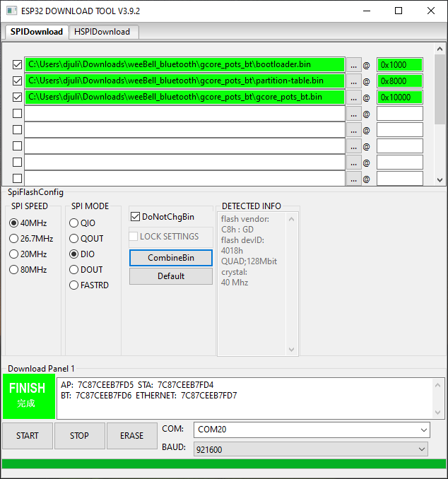Browse file for gcore_pots_bt.bin row
Image resolution: width=448 pixels, height=479 pixels.
click(x=353, y=97)
